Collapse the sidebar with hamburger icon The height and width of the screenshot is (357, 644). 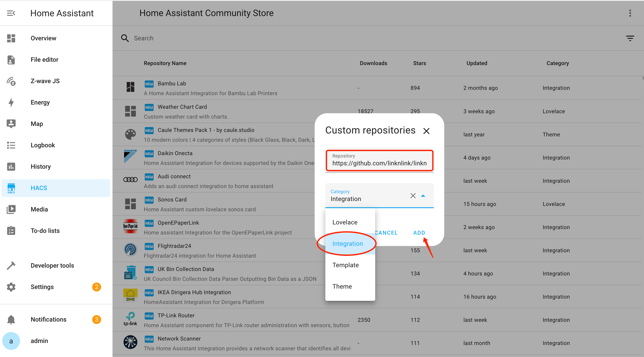(11, 13)
